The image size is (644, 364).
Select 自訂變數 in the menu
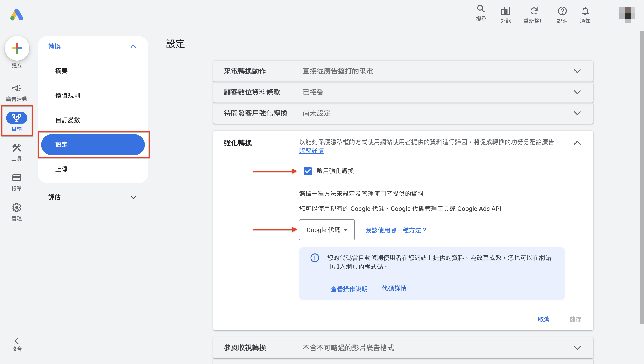pyautogui.click(x=68, y=120)
